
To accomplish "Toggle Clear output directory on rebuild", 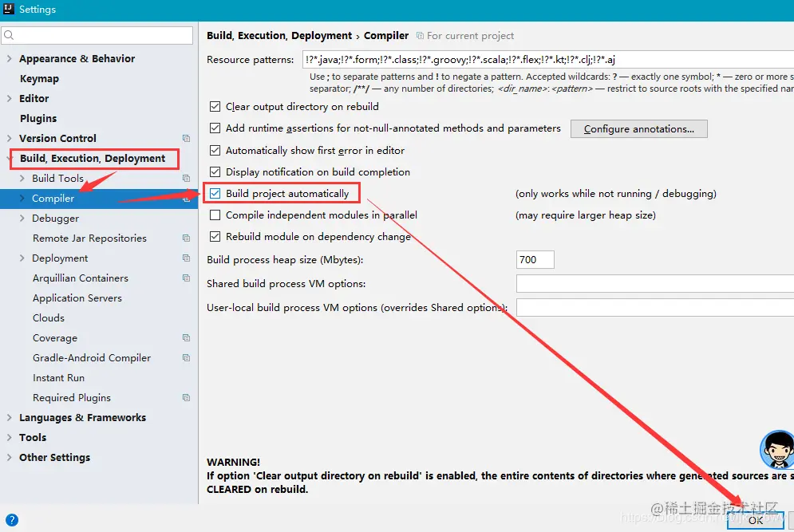I will tap(215, 107).
